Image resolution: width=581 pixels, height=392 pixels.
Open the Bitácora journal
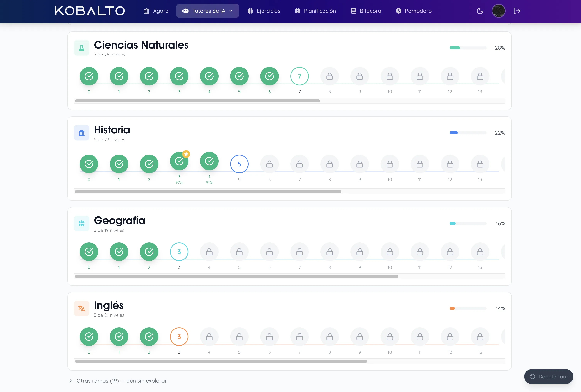click(353, 11)
